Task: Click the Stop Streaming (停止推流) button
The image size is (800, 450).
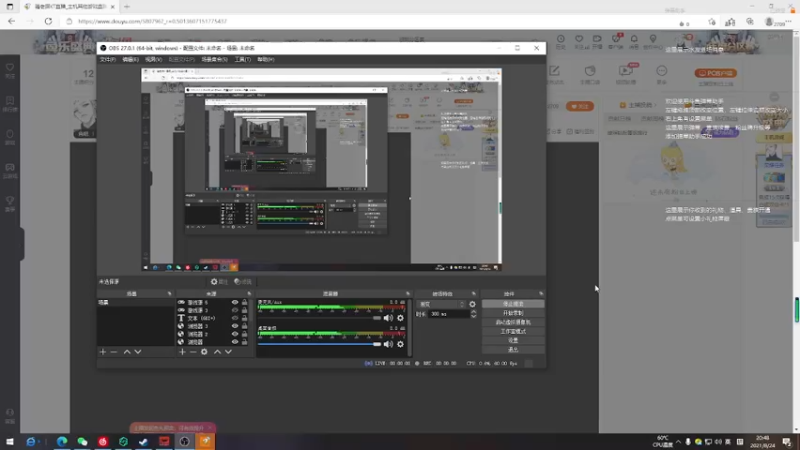Action: pyautogui.click(x=513, y=304)
